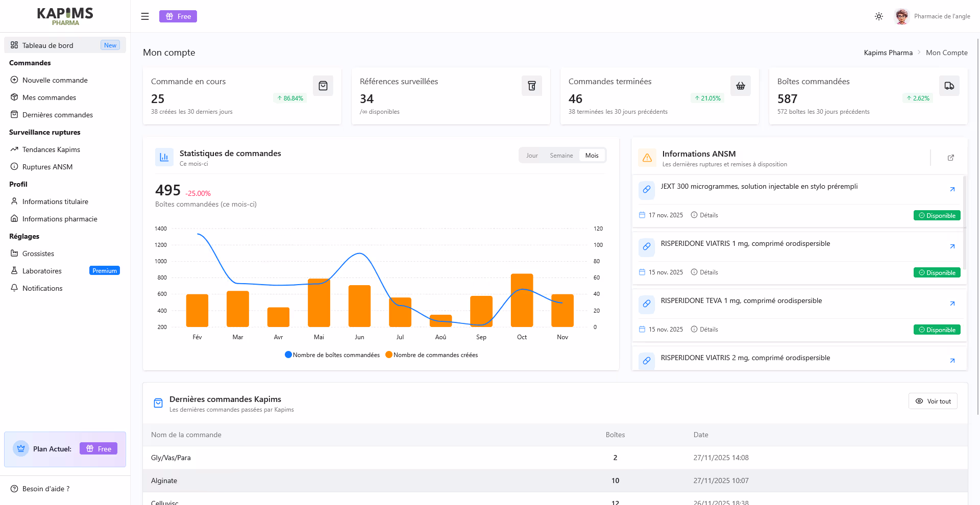
Task: Switch the statistics view to Semaine
Action: point(561,155)
